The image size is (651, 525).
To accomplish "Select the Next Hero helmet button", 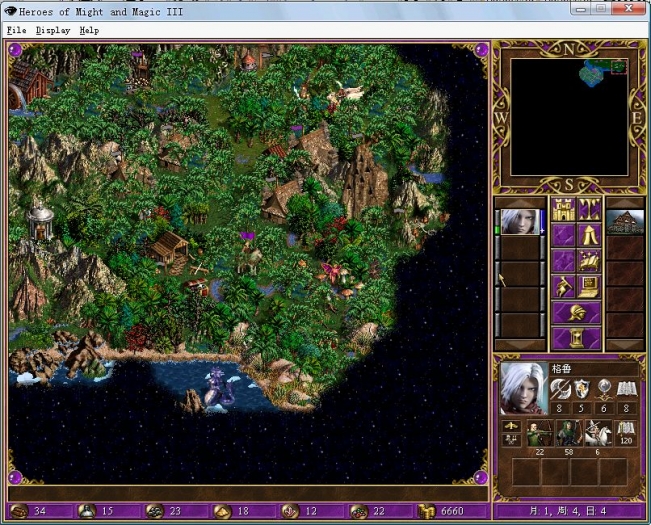I will [x=577, y=313].
